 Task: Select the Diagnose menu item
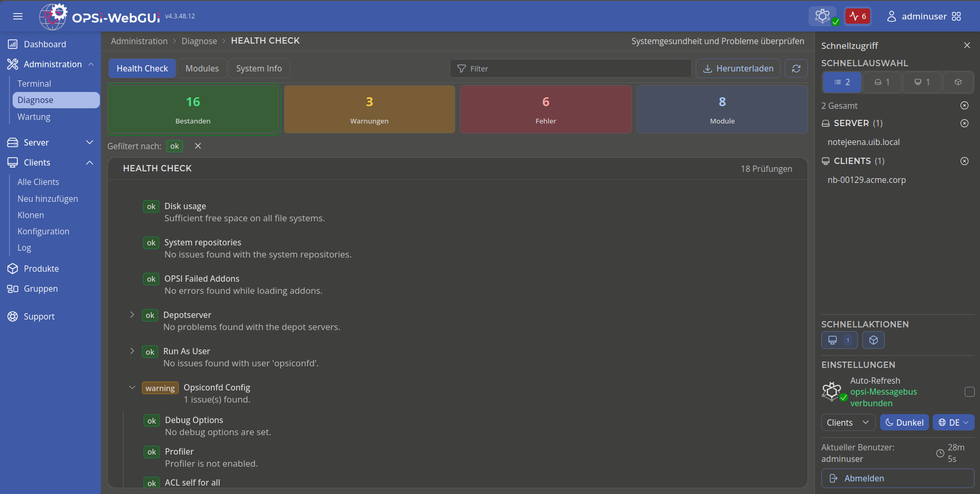click(x=56, y=100)
